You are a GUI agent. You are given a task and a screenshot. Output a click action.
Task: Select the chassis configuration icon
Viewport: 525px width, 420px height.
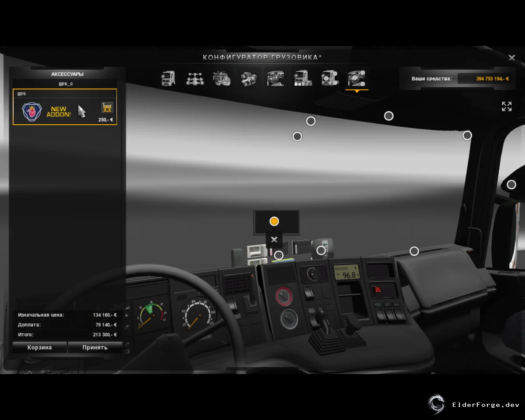point(195,78)
